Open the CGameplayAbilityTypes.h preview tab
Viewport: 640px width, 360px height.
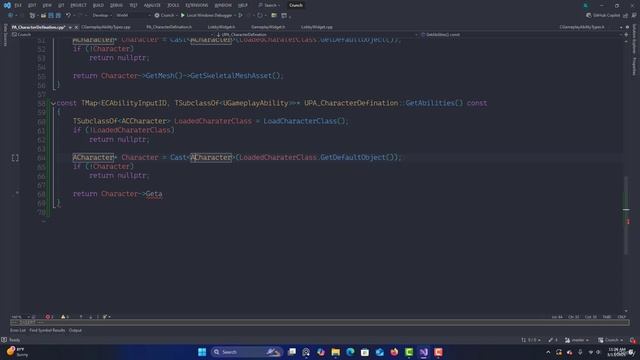(582, 27)
